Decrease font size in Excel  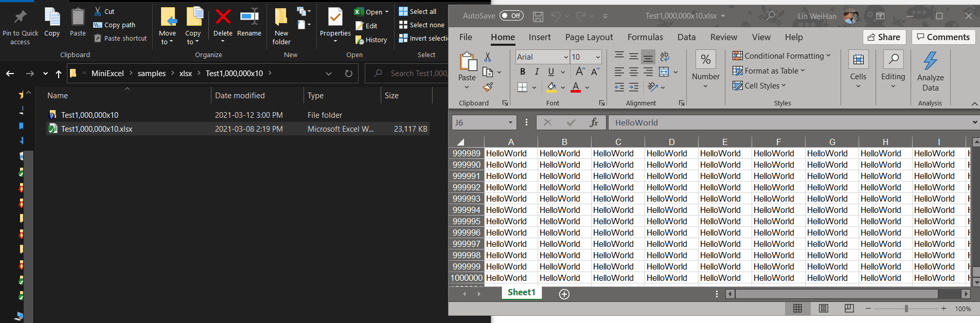coord(595,71)
